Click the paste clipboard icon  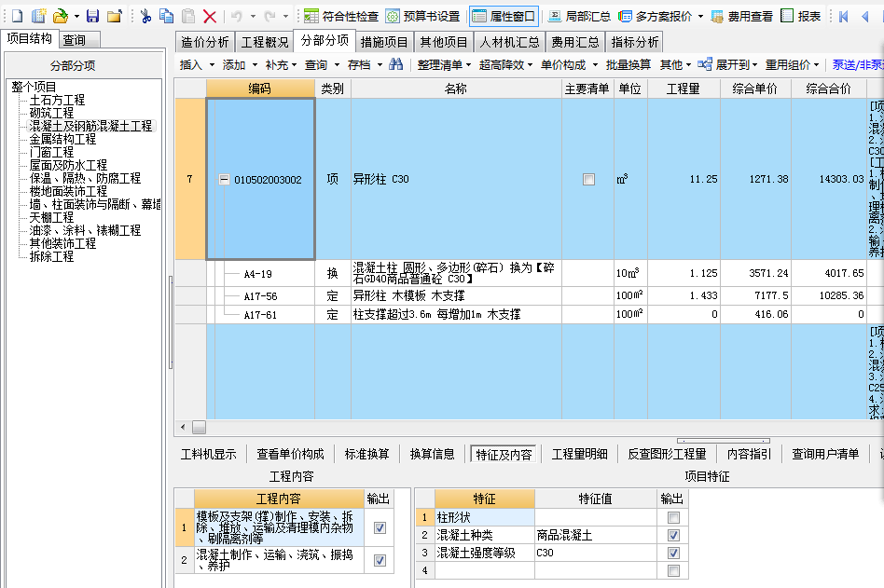click(x=188, y=16)
